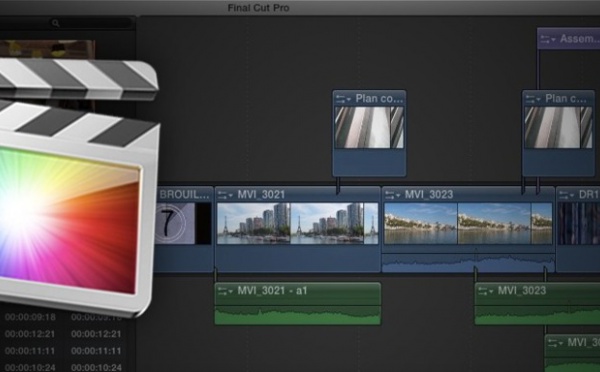Expand the green MVI_3023 audio clip dropdown
The height and width of the screenshot is (372, 600).
(486, 291)
